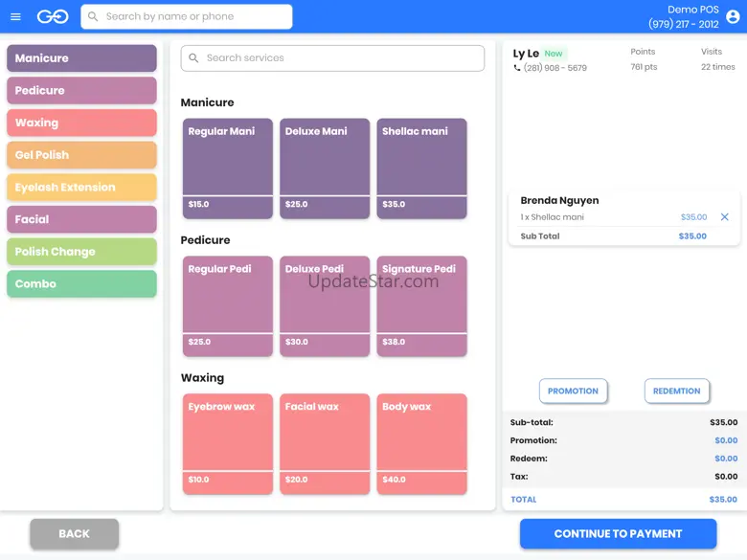Choose the Gel Polish category
The image size is (747, 560).
(x=81, y=155)
